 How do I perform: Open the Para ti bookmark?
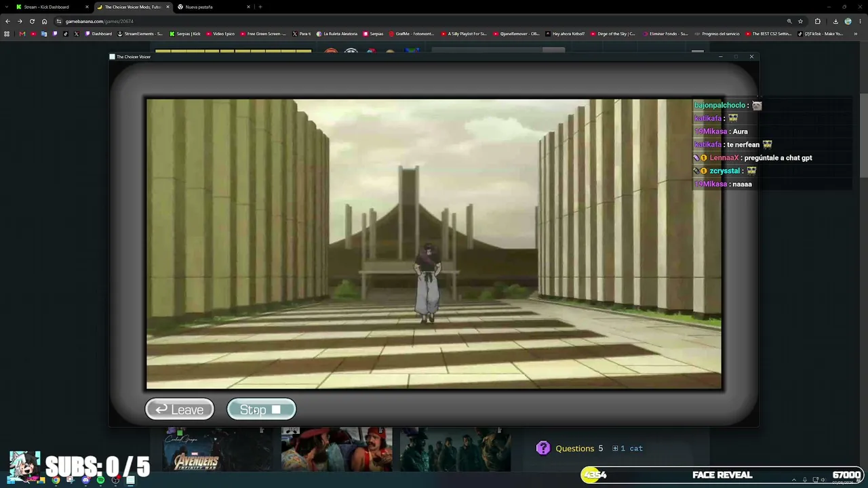(x=302, y=34)
